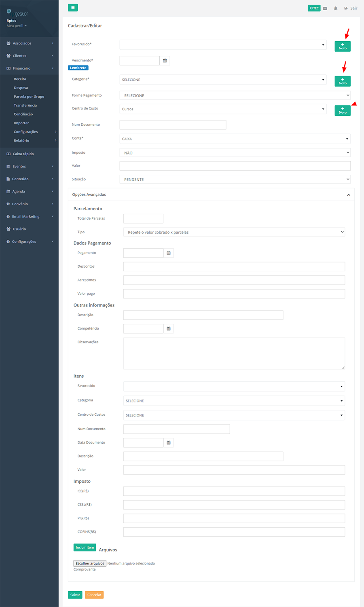This screenshot has width=364, height=607.
Task: Open the Caixa rápido menu item
Action: [23, 154]
